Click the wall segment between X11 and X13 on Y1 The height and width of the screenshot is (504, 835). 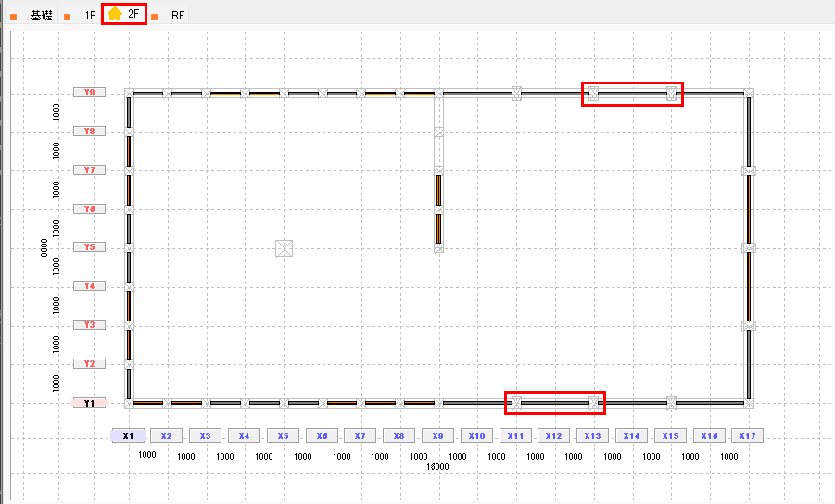click(554, 403)
